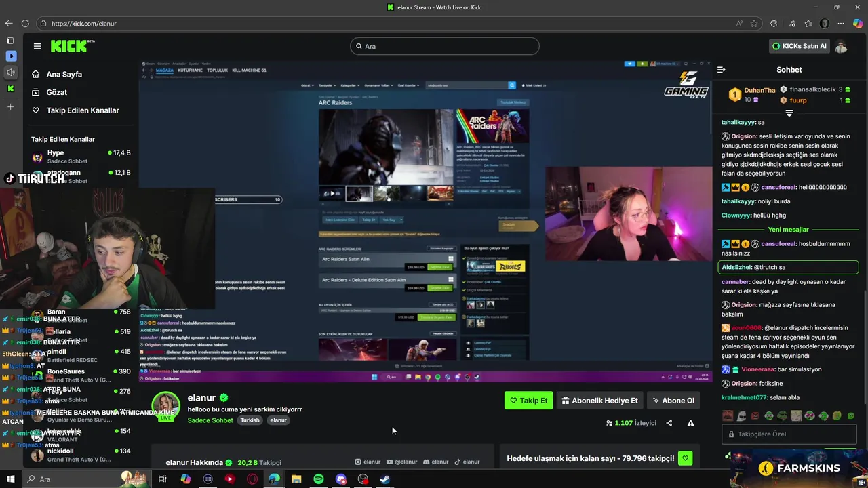The image size is (868, 488).
Task: Click the elanur stream video player
Action: coord(425,222)
